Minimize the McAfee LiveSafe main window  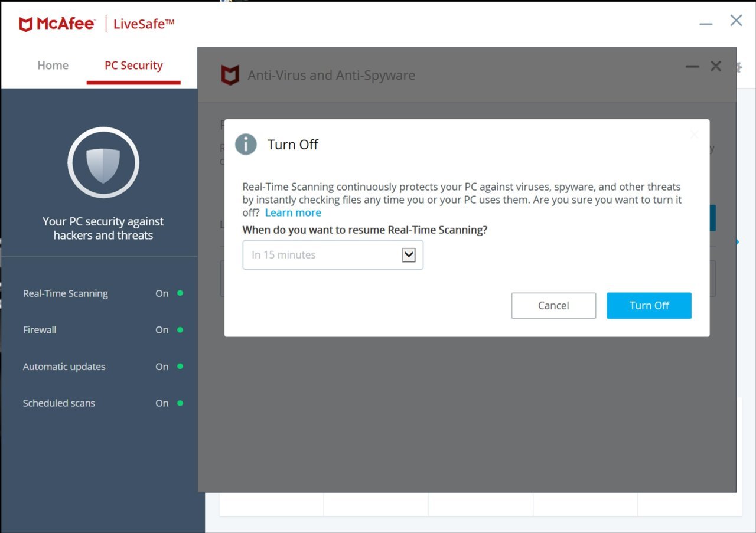pyautogui.click(x=706, y=24)
